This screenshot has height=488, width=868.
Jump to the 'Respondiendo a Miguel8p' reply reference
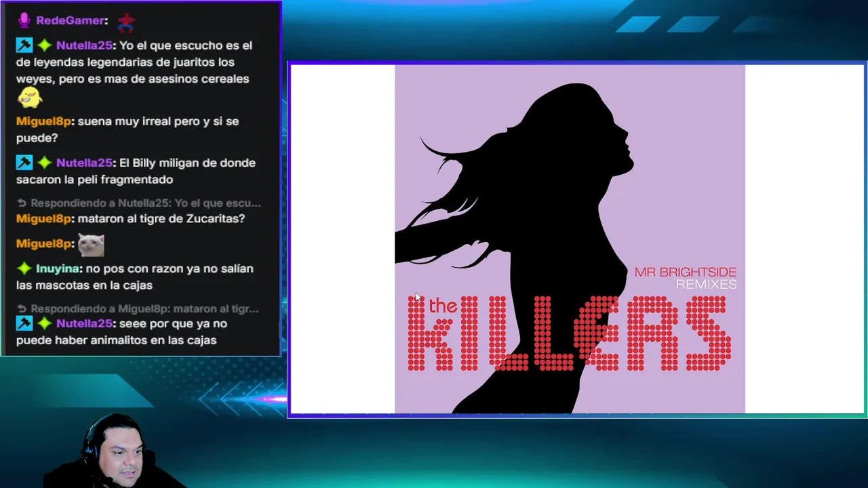click(144, 308)
